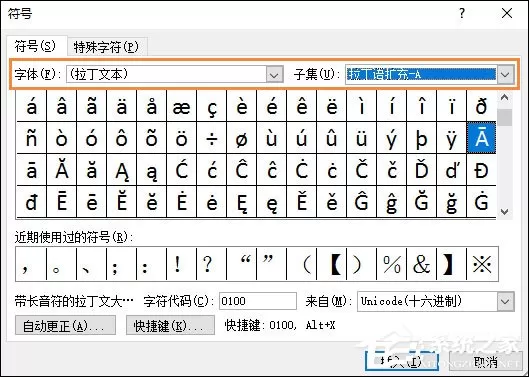
Task: Select the ø slashed o symbol
Action: tap(242, 138)
